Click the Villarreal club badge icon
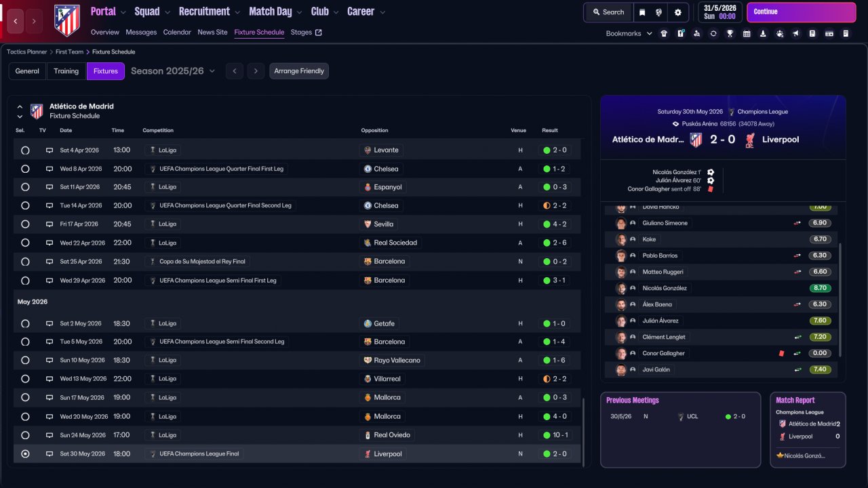The height and width of the screenshot is (488, 868). [x=368, y=379]
